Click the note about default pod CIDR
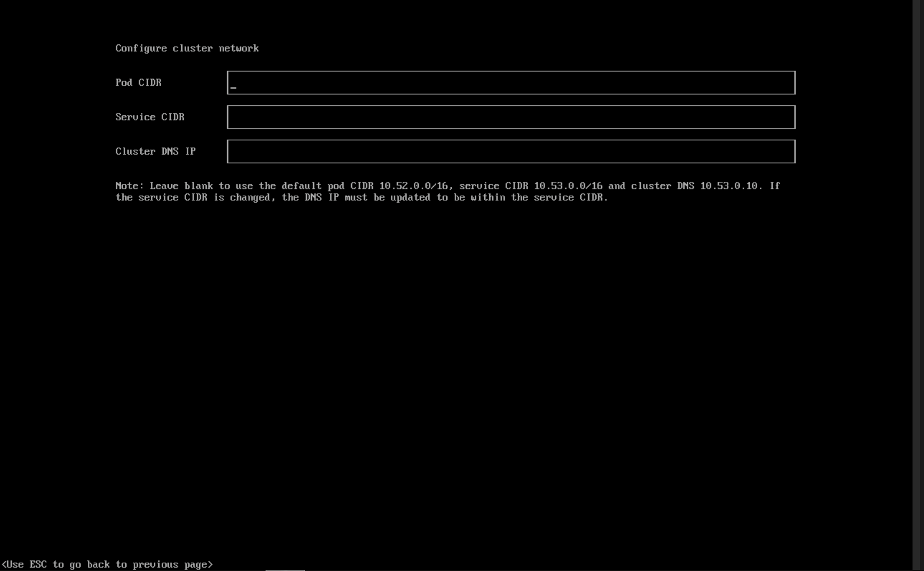Viewport: 924px width, 571px height. [x=448, y=191]
